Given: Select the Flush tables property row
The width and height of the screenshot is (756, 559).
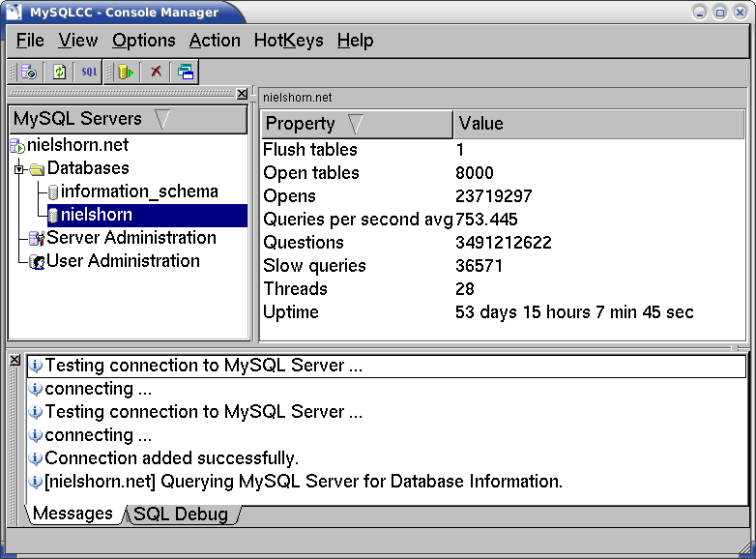Looking at the screenshot, I should [x=503, y=150].
